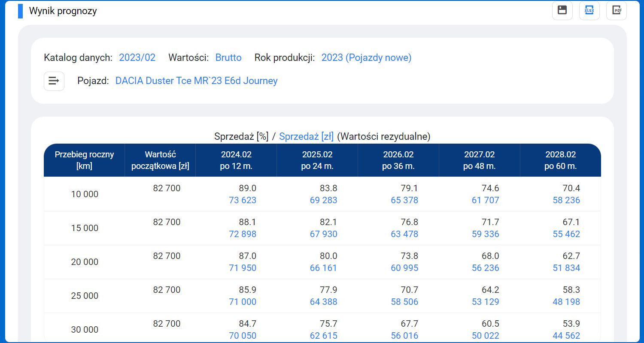Click the Przebieg roczny [km] column header
644x343 pixels.
[x=84, y=160]
